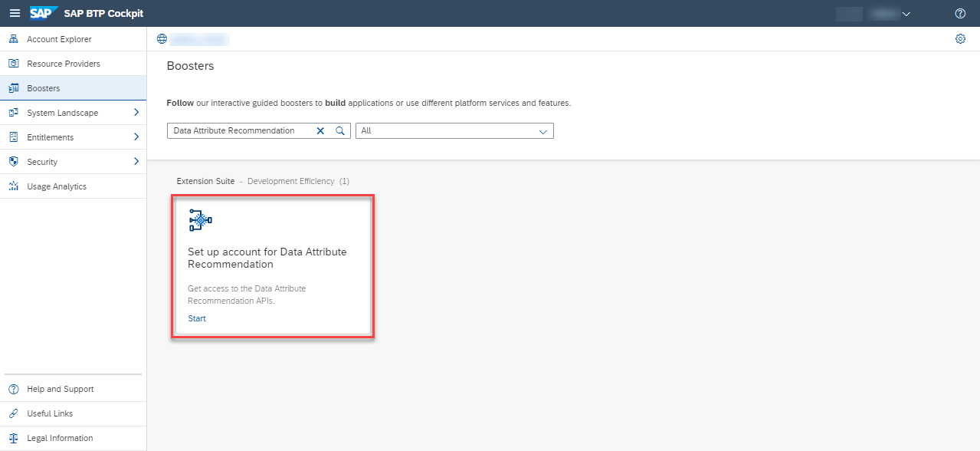Click the Boosters page heading
980x451 pixels.
click(190, 66)
